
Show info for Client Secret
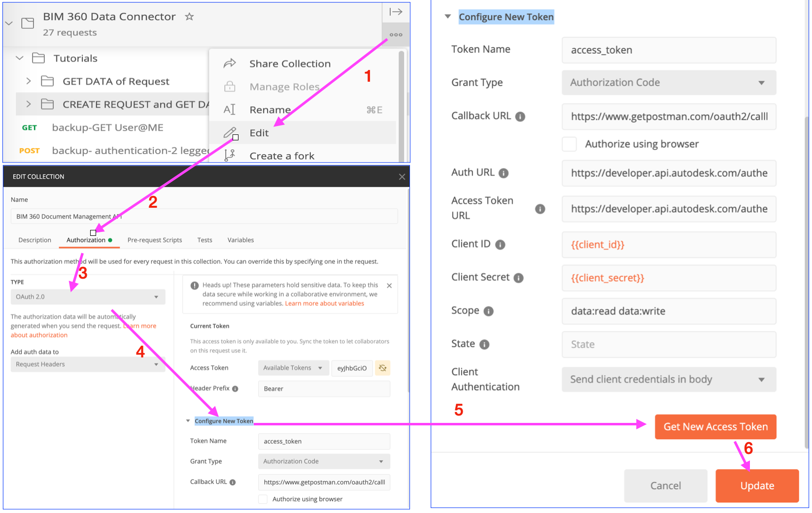pos(518,278)
